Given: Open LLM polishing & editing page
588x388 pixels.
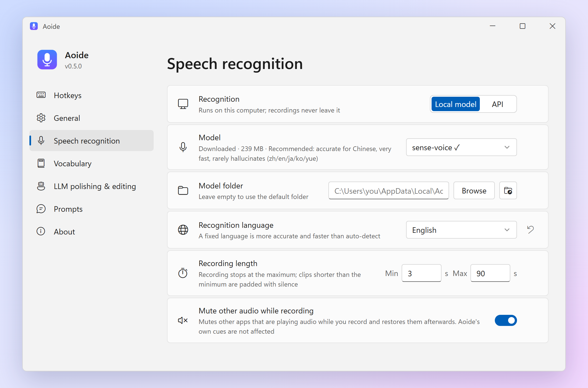Looking at the screenshot, I should [x=92, y=186].
